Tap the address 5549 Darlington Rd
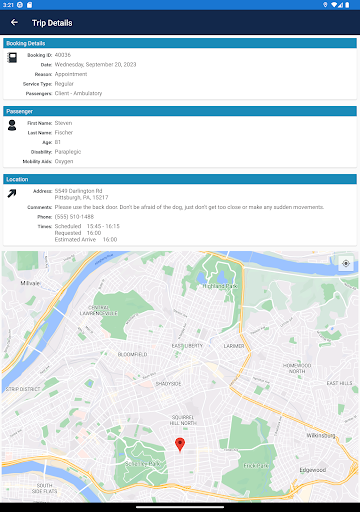This screenshot has width=360, height=512. pyautogui.click(x=78, y=191)
